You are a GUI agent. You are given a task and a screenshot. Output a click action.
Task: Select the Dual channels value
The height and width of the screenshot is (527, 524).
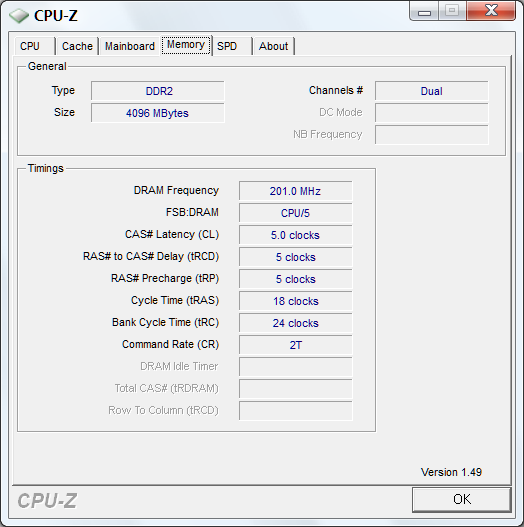coord(432,91)
